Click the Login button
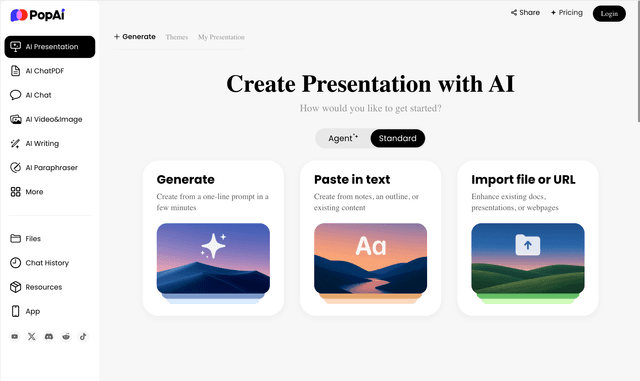The image size is (640, 381). (609, 14)
